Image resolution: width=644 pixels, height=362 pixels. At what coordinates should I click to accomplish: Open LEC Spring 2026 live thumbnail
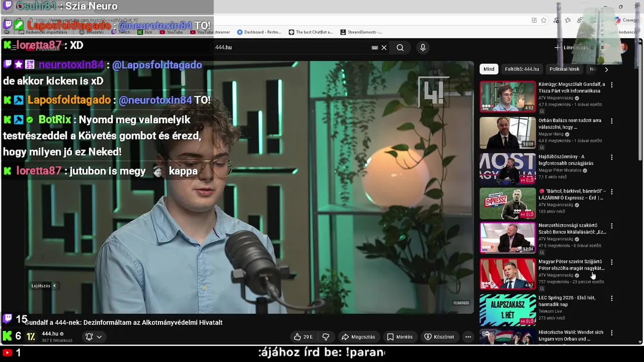508,310
